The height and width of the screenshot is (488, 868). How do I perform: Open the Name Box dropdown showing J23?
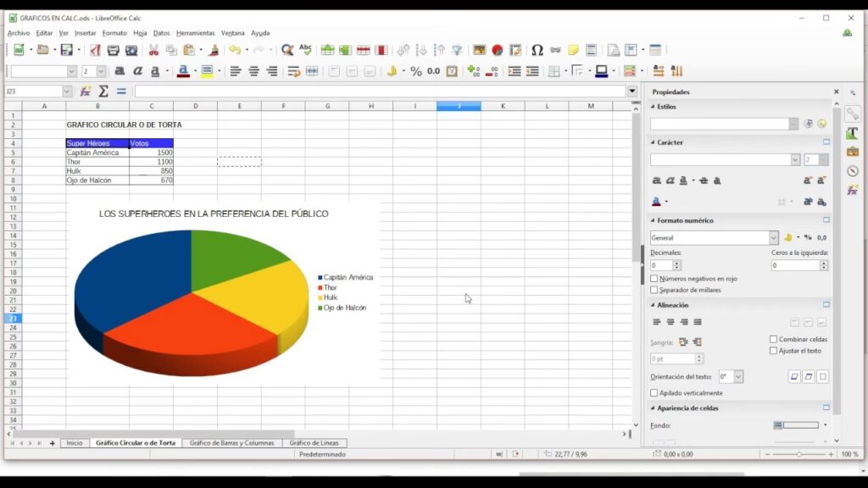pos(67,91)
